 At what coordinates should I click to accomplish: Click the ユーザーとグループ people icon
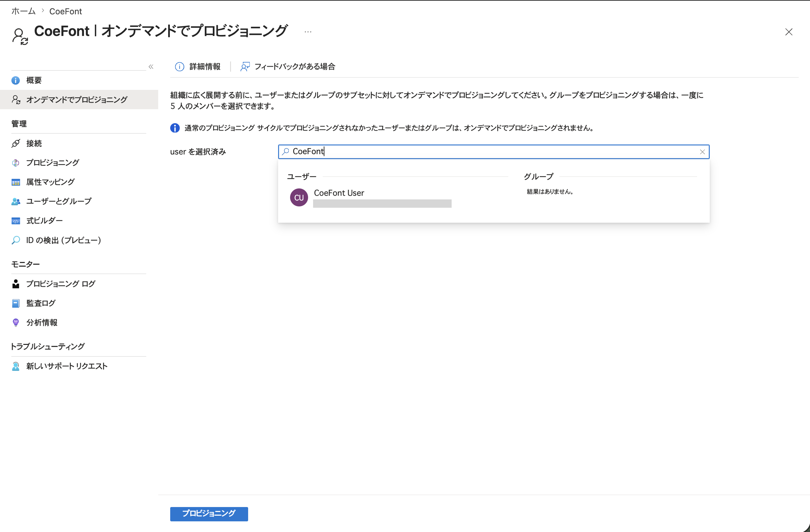click(16, 201)
